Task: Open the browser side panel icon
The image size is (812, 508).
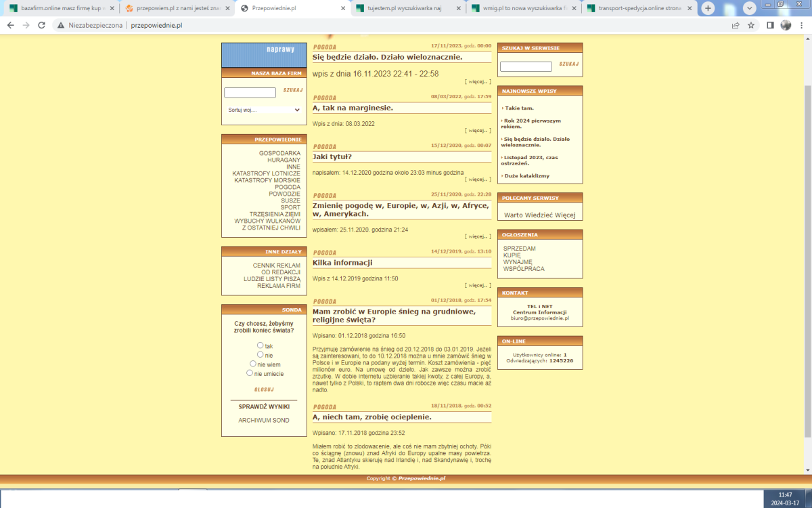Action: coord(770,25)
